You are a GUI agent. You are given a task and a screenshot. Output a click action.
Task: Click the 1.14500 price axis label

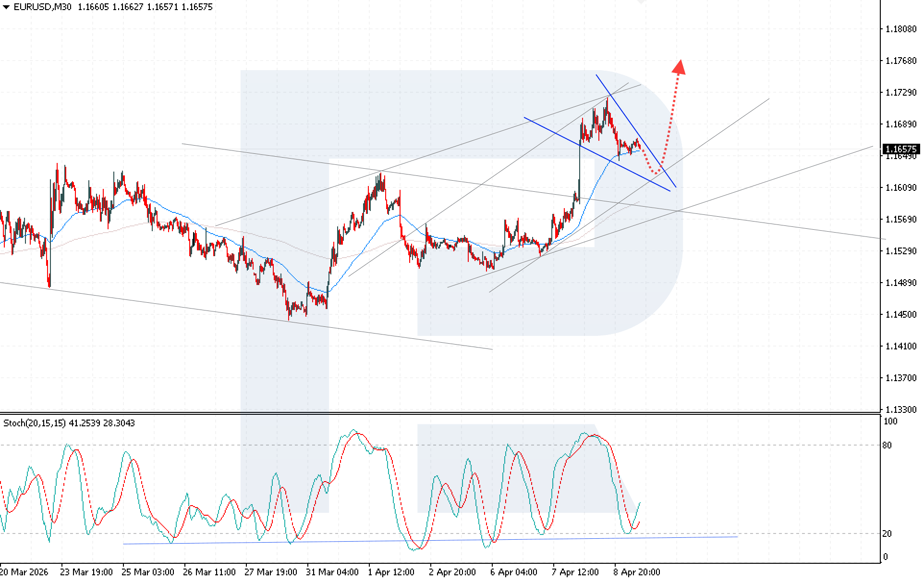point(901,314)
